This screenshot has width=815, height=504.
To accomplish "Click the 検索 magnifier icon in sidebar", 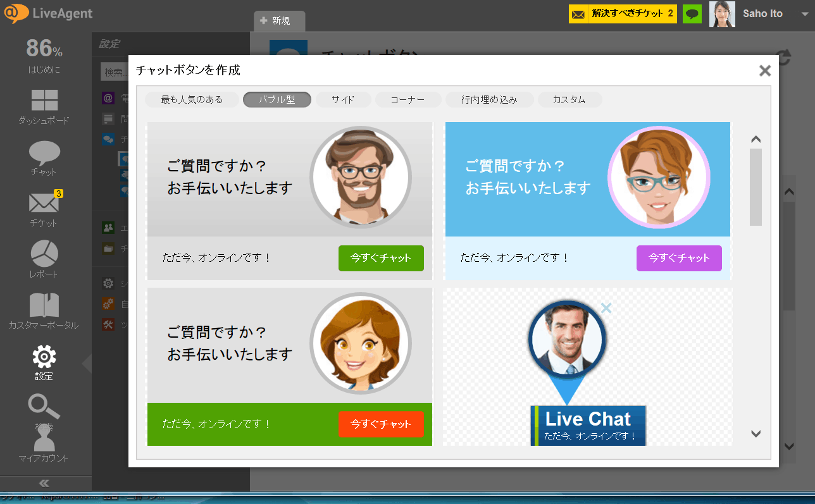I will 43,405.
